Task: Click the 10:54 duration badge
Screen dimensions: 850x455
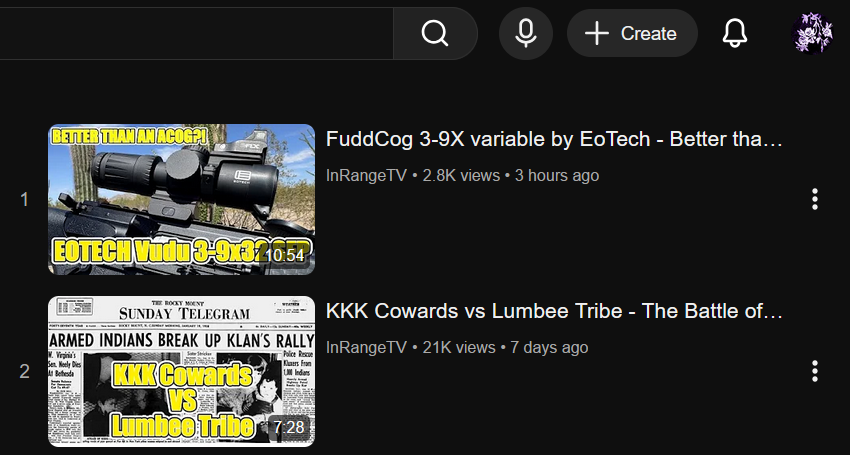Action: click(x=285, y=255)
